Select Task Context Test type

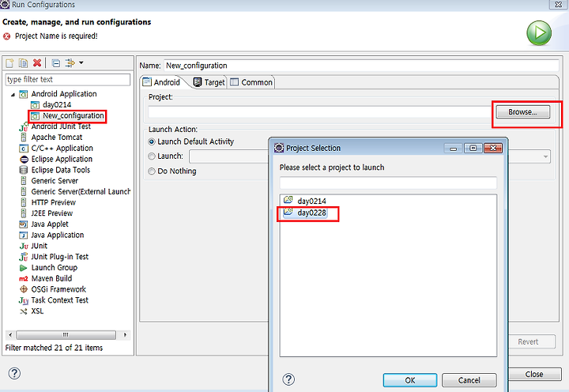(x=59, y=300)
